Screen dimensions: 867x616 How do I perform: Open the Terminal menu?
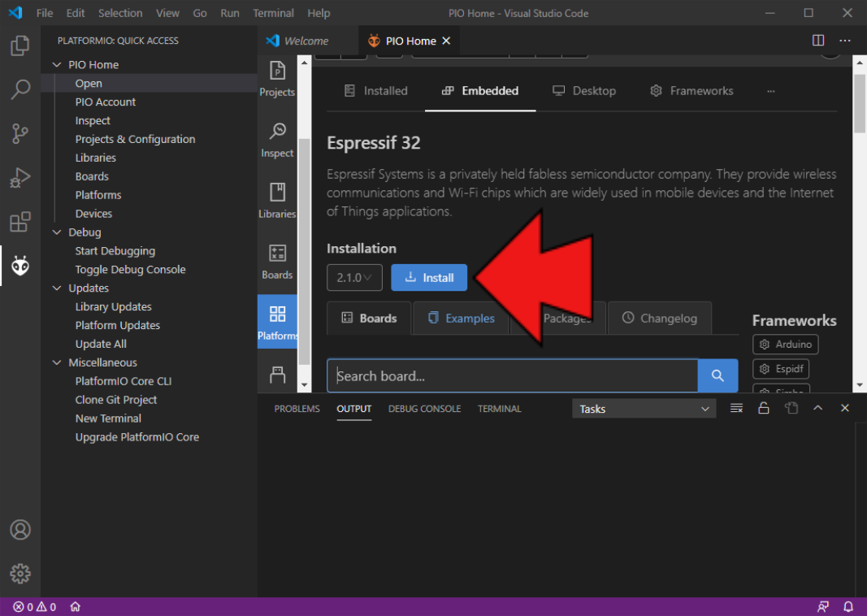point(273,13)
